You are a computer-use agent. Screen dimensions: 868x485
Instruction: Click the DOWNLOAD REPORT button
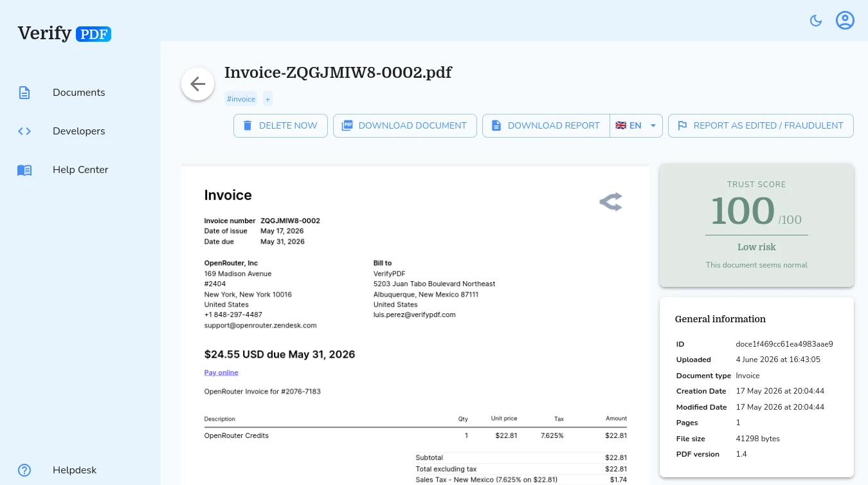(x=546, y=125)
